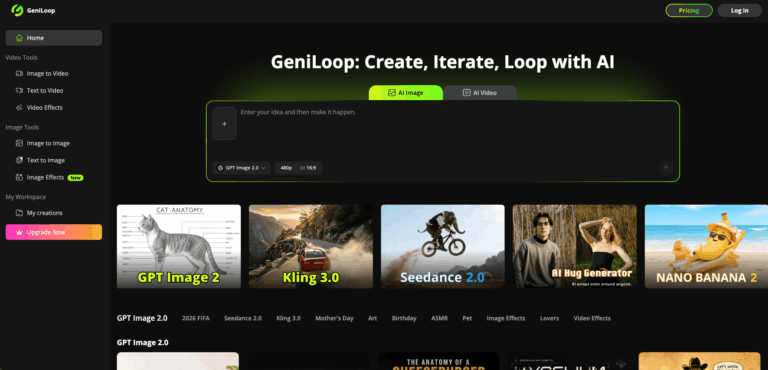Screen dimensions: 768x370
Task: Click the Text to Image icon
Action: pyautogui.click(x=19, y=160)
